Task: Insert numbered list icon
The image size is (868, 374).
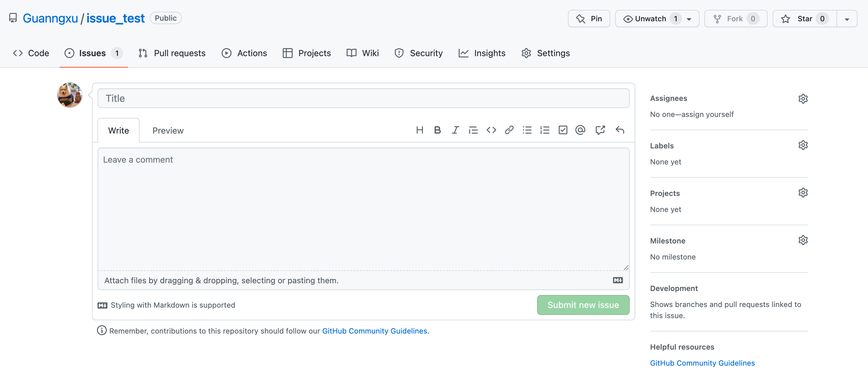Action: pyautogui.click(x=545, y=130)
